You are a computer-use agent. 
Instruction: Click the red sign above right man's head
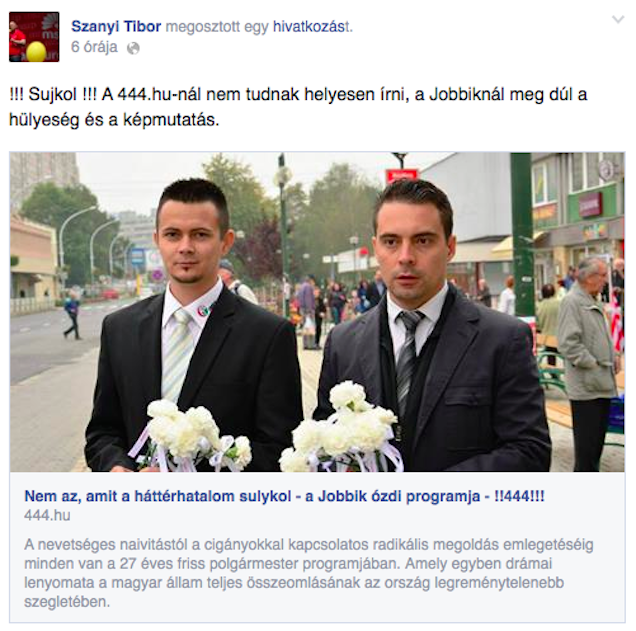point(401,176)
